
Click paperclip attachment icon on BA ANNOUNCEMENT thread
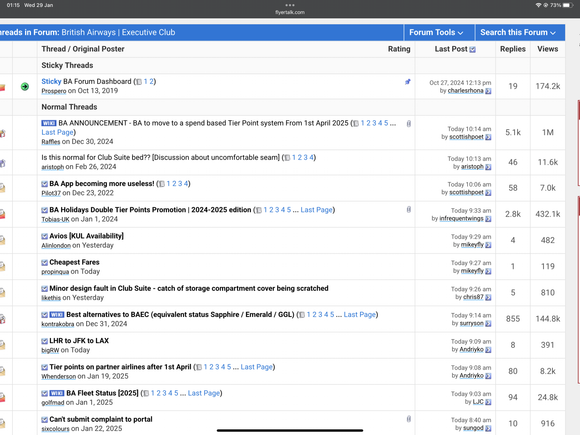(x=408, y=124)
